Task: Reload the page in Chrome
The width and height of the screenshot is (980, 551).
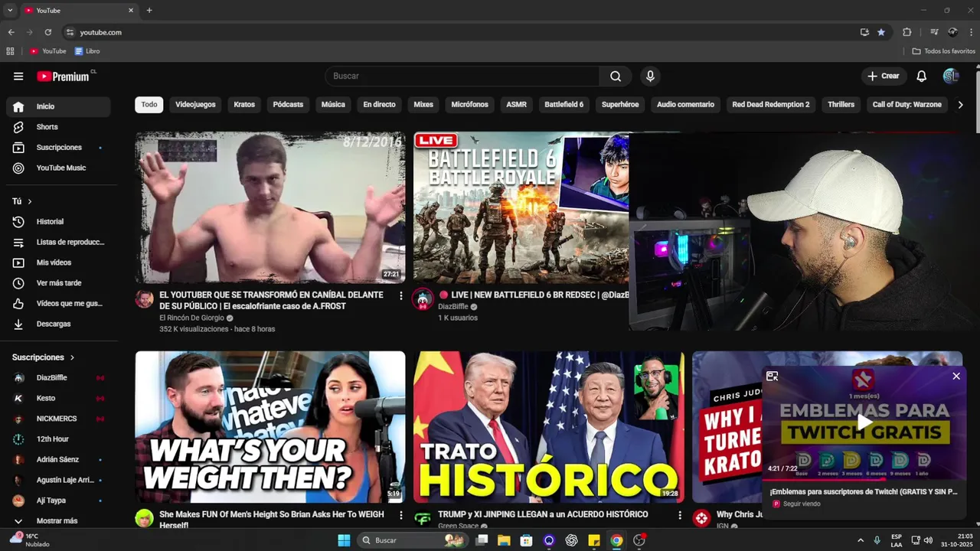Action: (x=47, y=32)
